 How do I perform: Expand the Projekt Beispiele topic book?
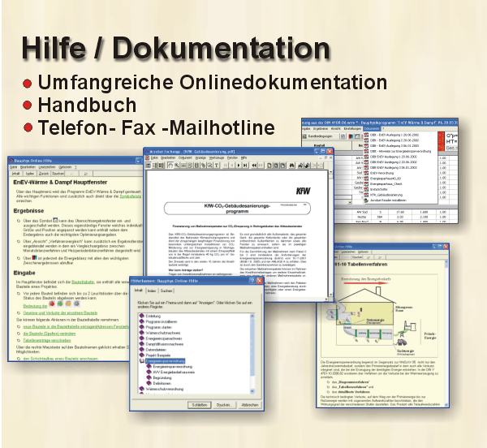[x=141, y=355]
